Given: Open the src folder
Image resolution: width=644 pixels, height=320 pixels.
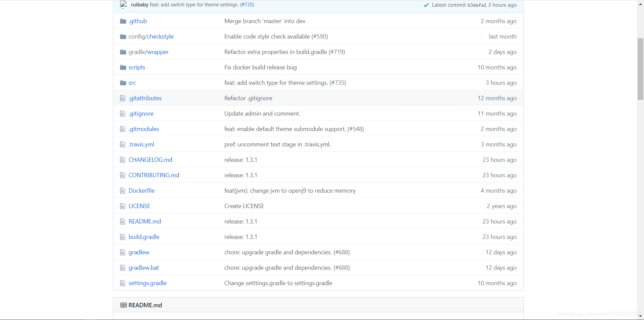Looking at the screenshot, I should click(132, 83).
